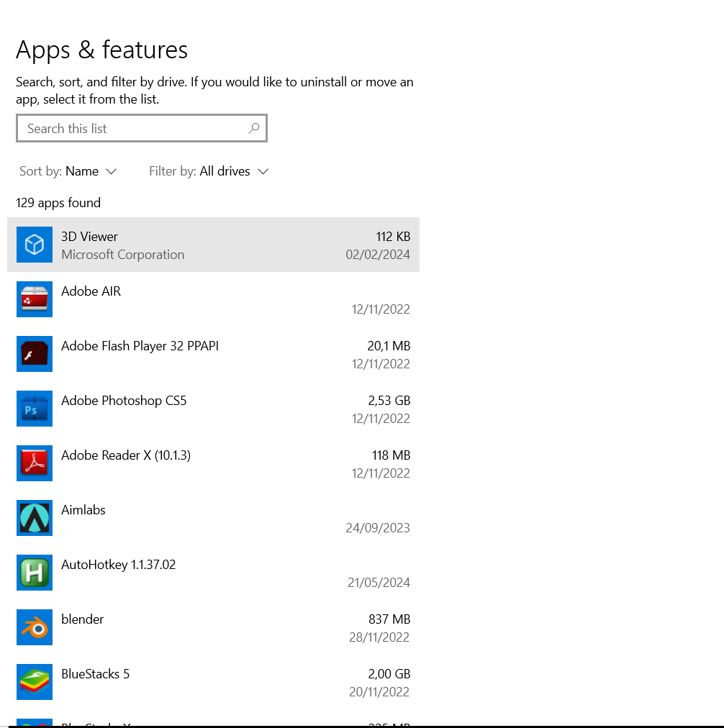
Task: Focus the Search this list field
Action: pos(142,128)
